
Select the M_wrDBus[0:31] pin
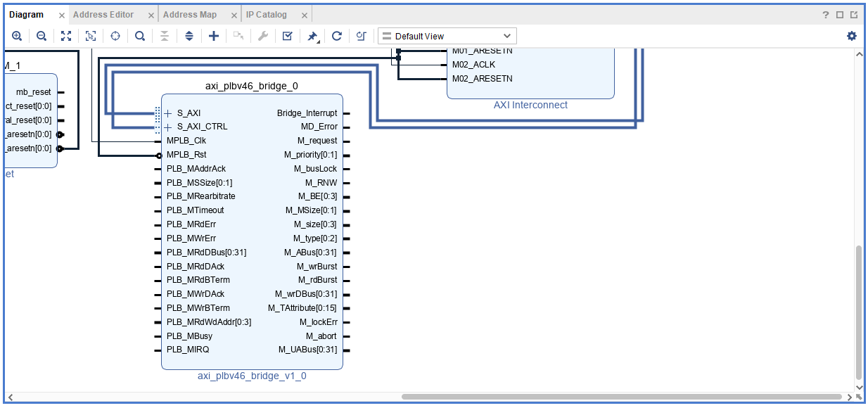pos(306,294)
